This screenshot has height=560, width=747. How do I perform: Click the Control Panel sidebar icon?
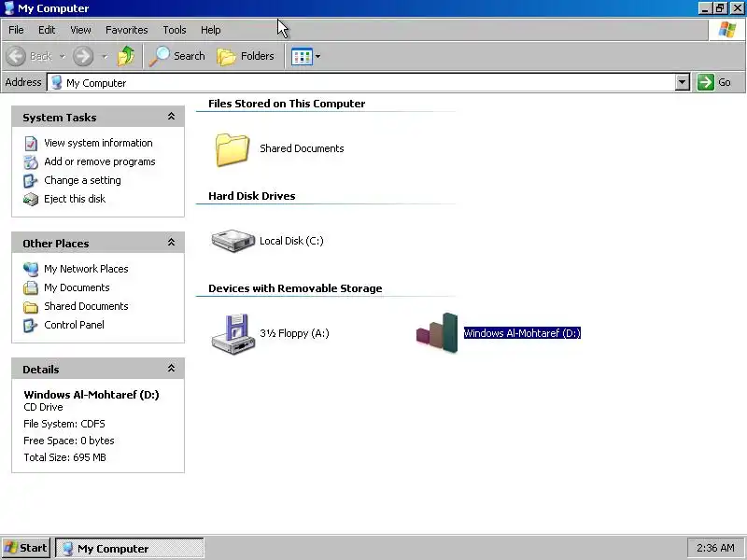tap(31, 325)
